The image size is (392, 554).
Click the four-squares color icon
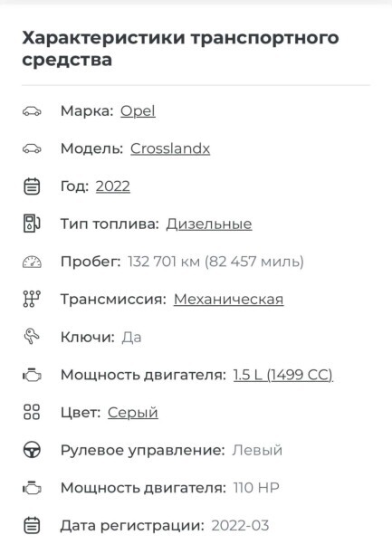click(x=32, y=412)
